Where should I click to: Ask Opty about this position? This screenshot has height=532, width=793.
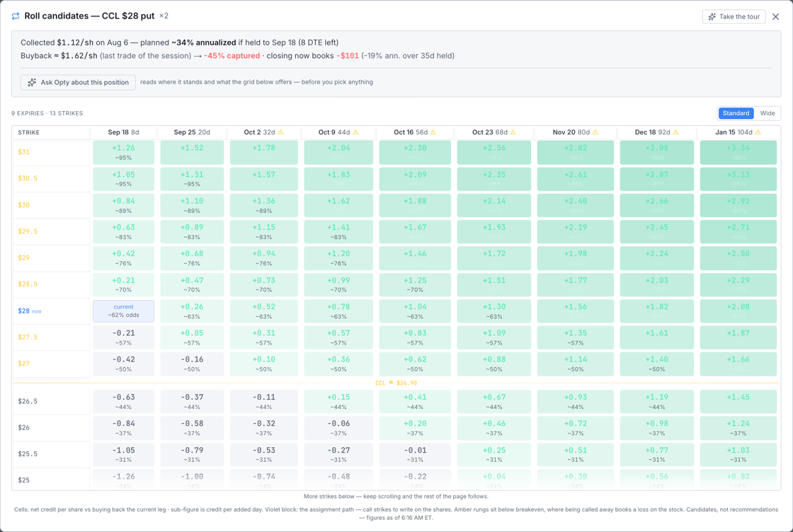[78, 82]
